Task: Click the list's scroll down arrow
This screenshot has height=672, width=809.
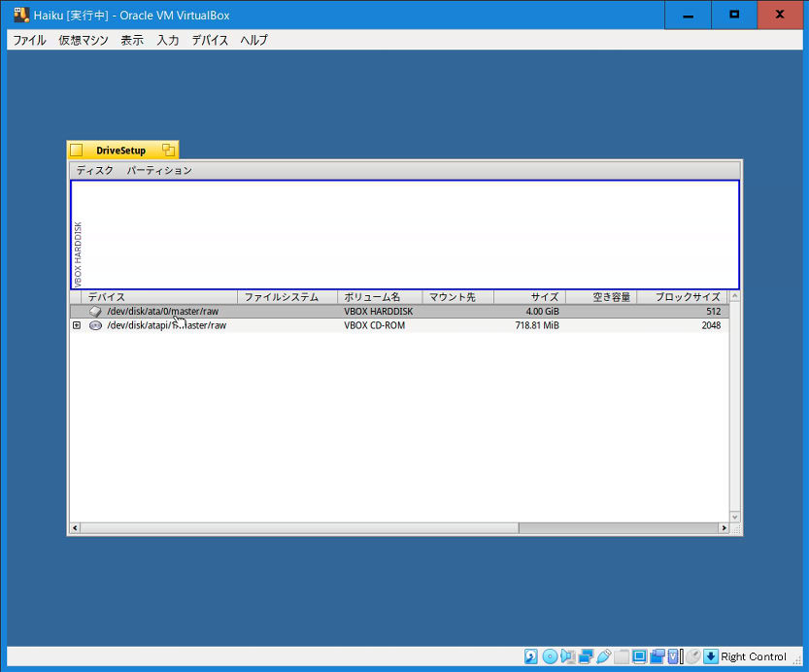Action: 734,517
